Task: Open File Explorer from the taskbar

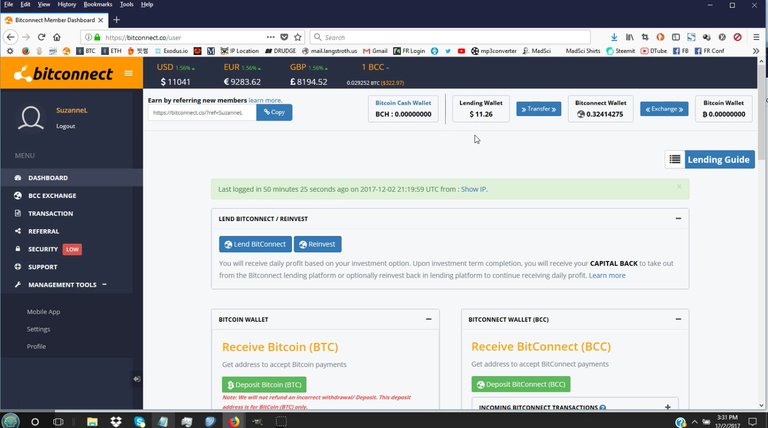Action: point(92,421)
